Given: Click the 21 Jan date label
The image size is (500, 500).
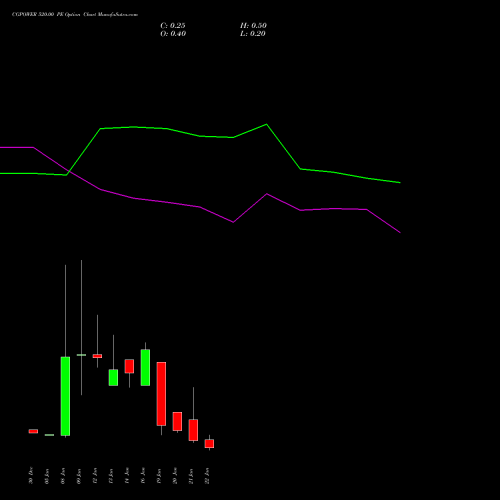Looking at the screenshot, I should click(x=191, y=476).
